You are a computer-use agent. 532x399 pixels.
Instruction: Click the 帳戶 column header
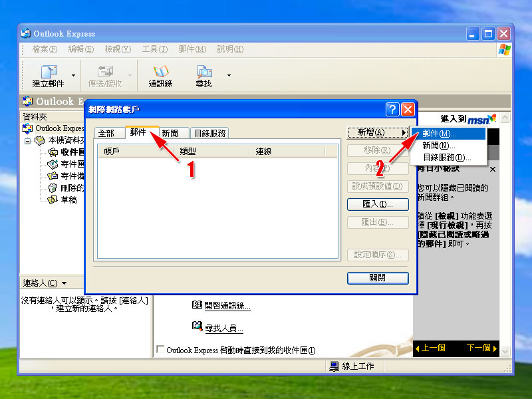pyautogui.click(x=136, y=152)
